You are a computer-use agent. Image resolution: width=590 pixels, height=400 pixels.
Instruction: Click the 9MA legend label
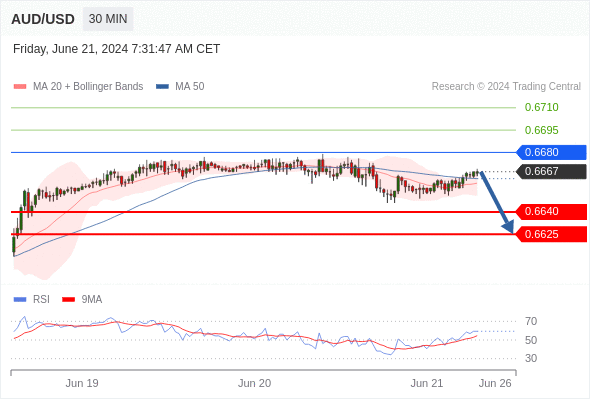[x=91, y=300]
